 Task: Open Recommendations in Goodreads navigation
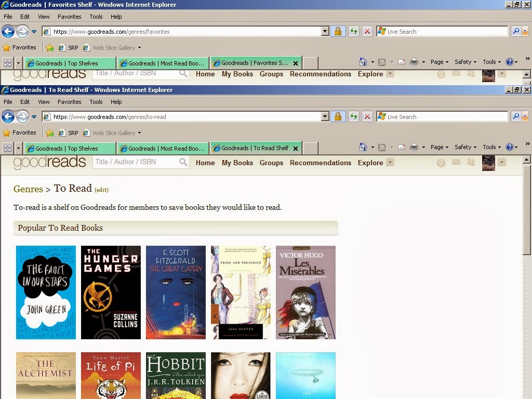point(321,163)
